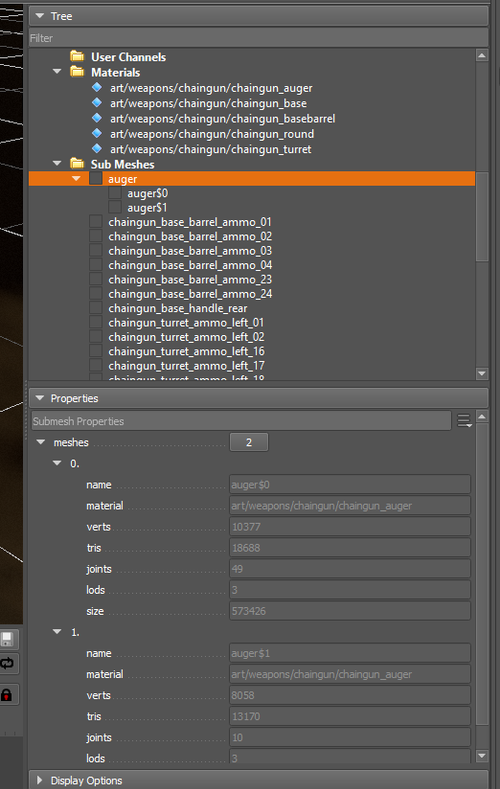Enable chaingun_base_barrel_ammo_01 checkbox
This screenshot has width=500, height=789.
pos(96,221)
